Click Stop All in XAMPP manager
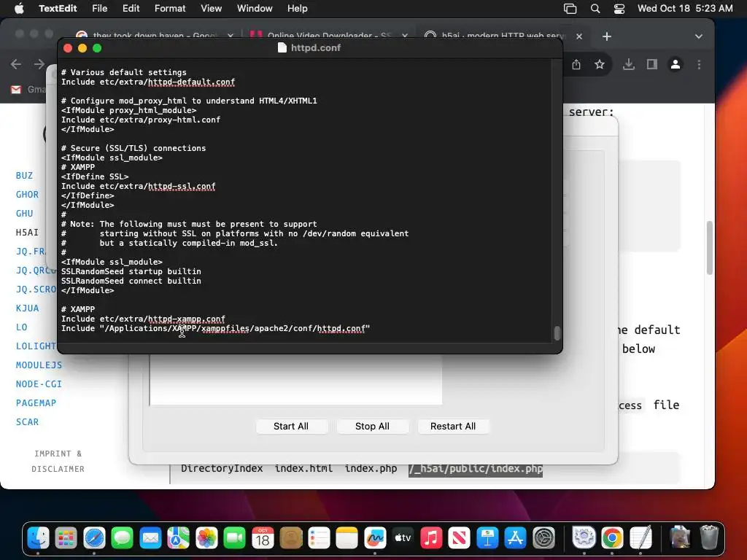This screenshot has height=560, width=747. coord(372,426)
